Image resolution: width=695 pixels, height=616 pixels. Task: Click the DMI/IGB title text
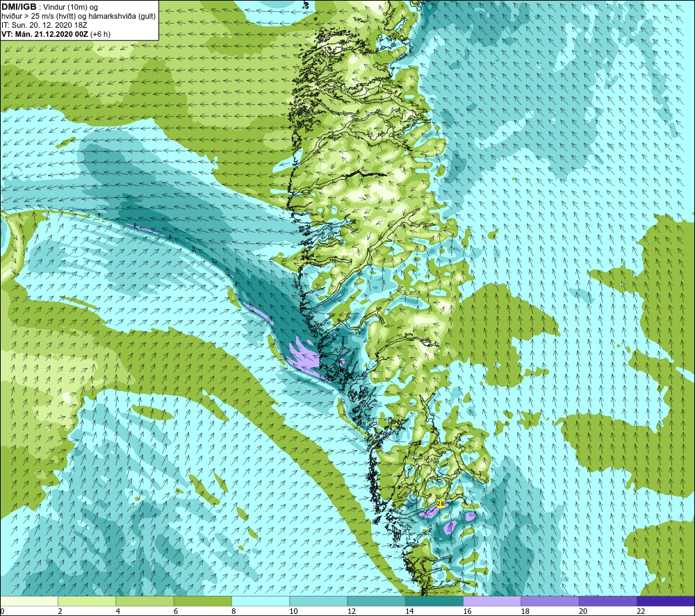point(19,7)
